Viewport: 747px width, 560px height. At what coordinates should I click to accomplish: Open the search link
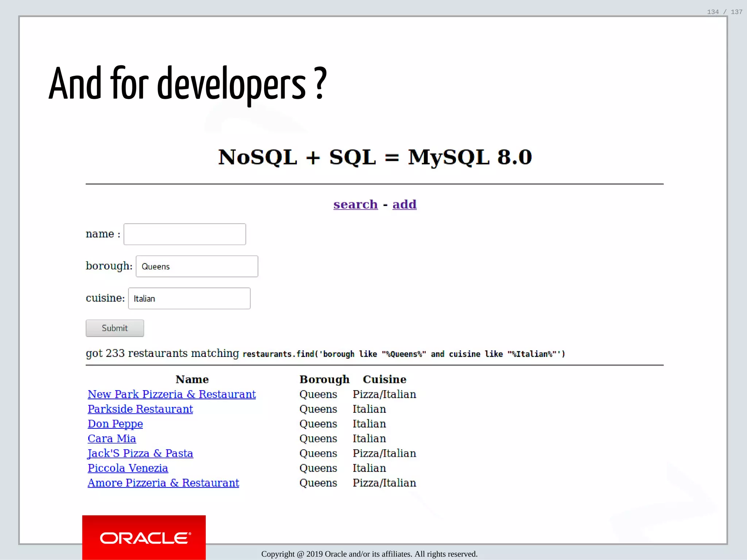point(356,204)
